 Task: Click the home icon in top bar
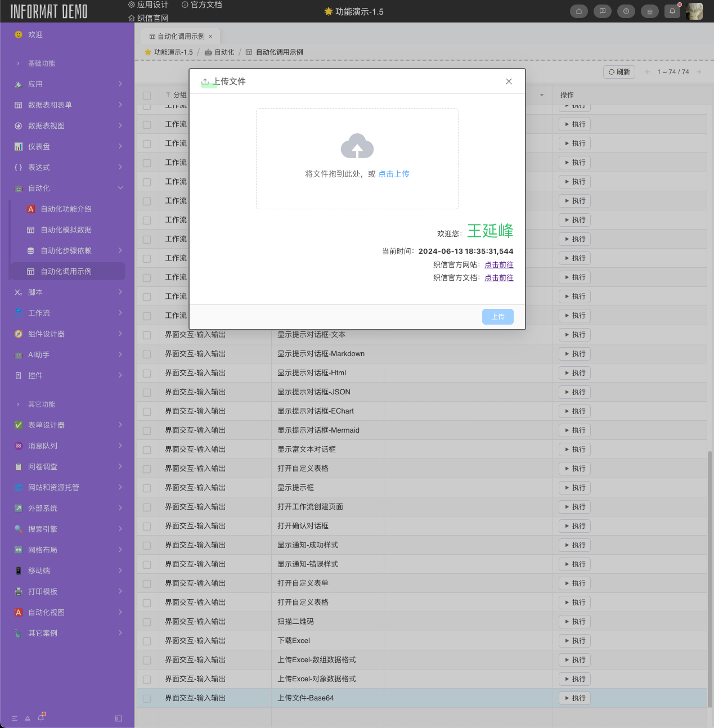[579, 11]
